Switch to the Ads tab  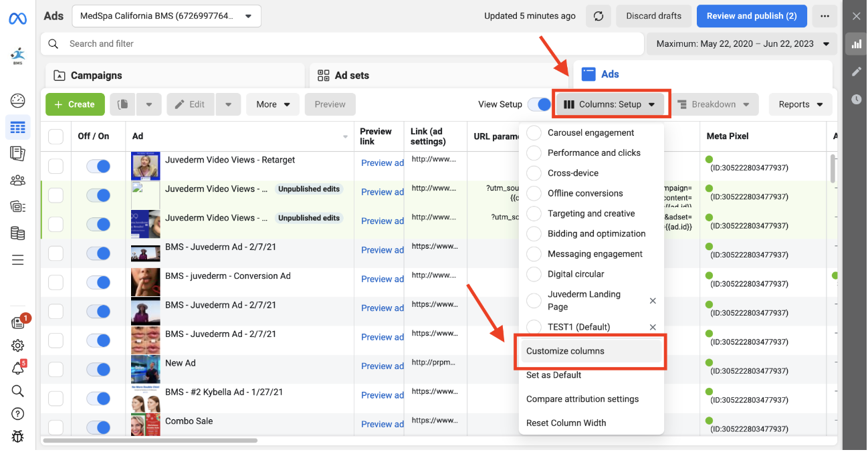(x=703, y=74)
